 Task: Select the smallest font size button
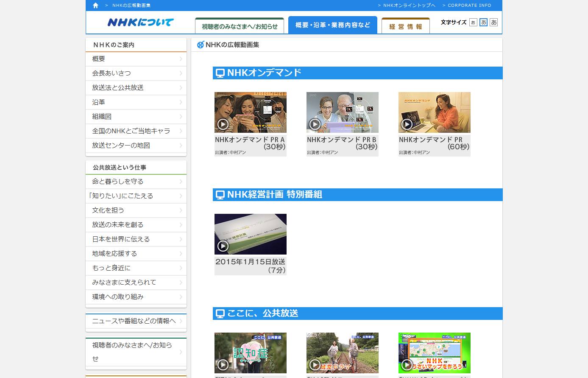474,22
